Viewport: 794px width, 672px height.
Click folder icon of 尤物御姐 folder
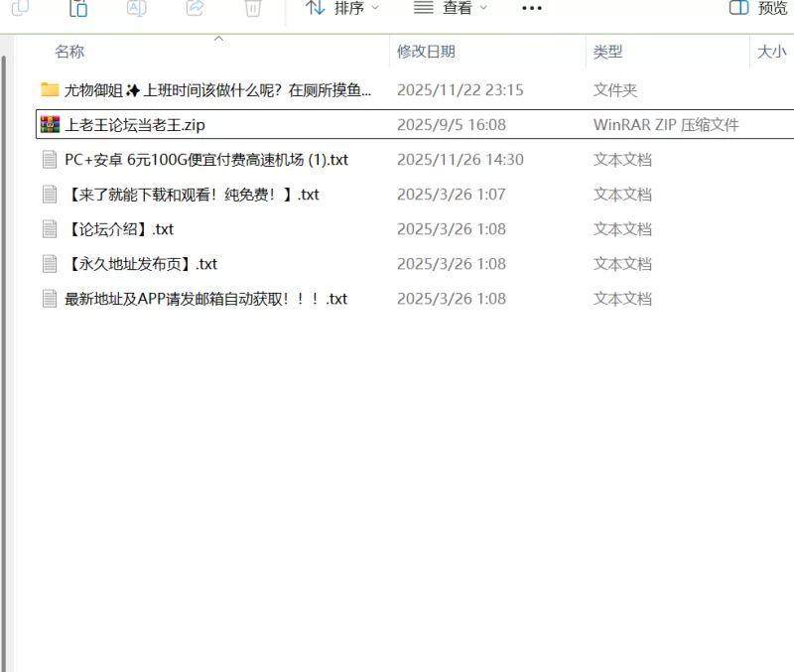[50, 89]
